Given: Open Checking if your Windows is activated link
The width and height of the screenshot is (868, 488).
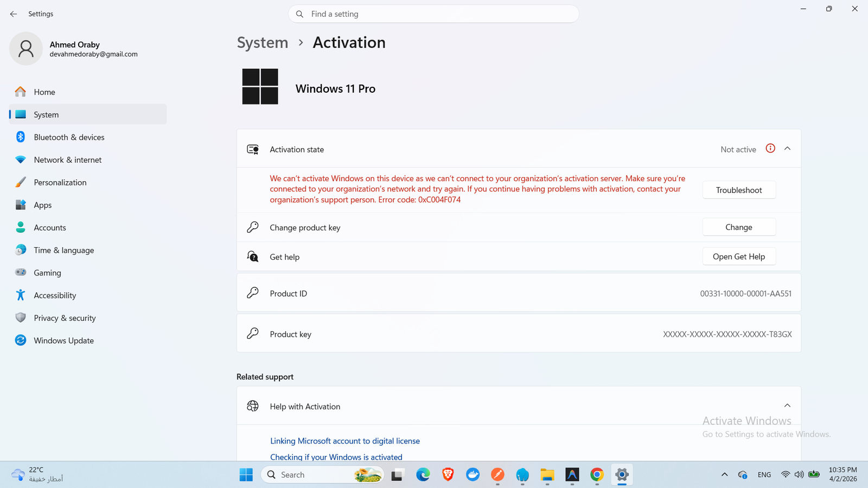Looking at the screenshot, I should pos(336,457).
